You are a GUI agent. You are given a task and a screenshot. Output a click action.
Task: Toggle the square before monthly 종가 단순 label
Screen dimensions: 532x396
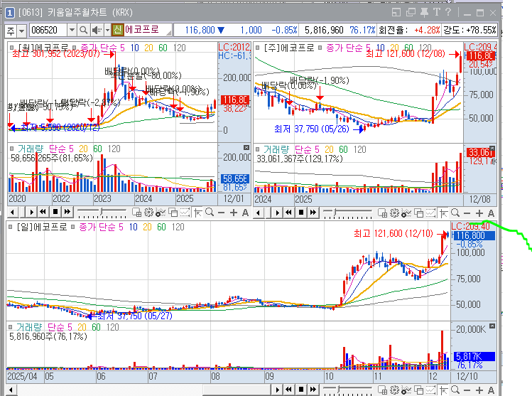tap(75, 48)
